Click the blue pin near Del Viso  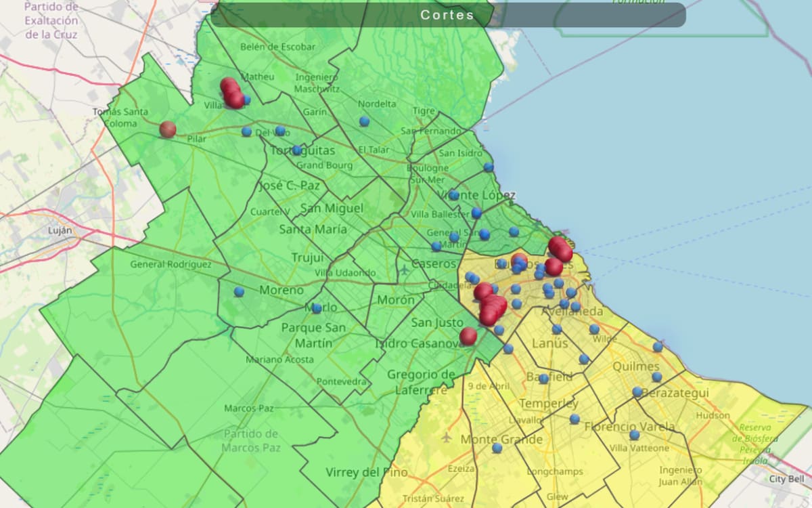tap(279, 131)
